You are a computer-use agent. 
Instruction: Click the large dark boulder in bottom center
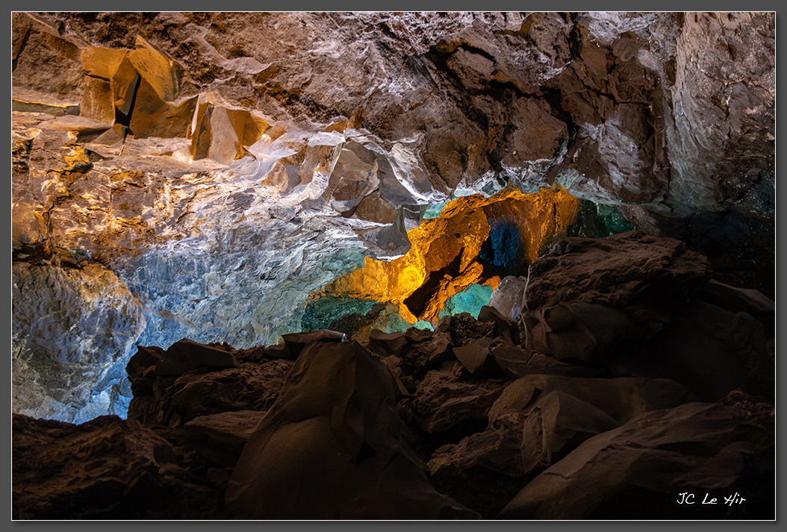(x=329, y=433)
